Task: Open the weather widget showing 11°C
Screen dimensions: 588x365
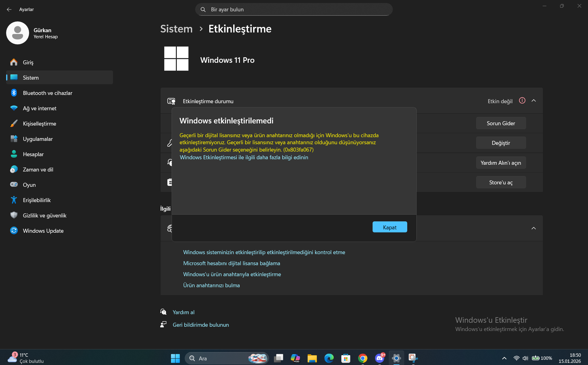Action: click(25, 358)
